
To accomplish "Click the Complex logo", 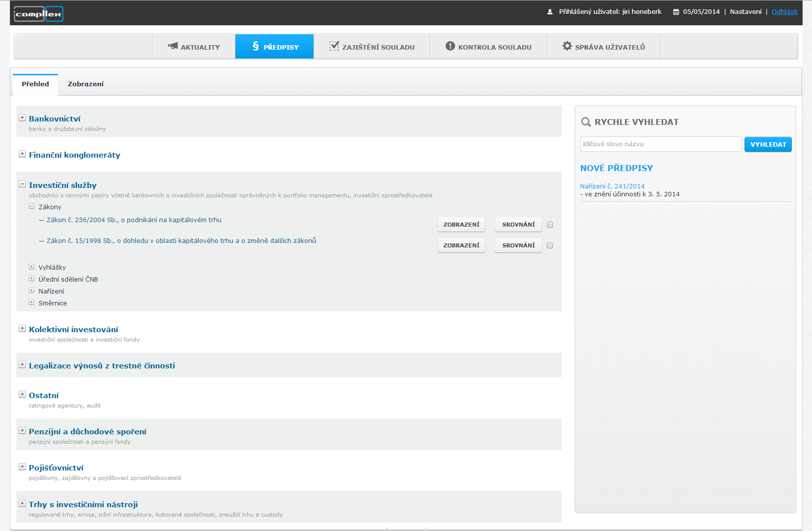I will [39, 14].
